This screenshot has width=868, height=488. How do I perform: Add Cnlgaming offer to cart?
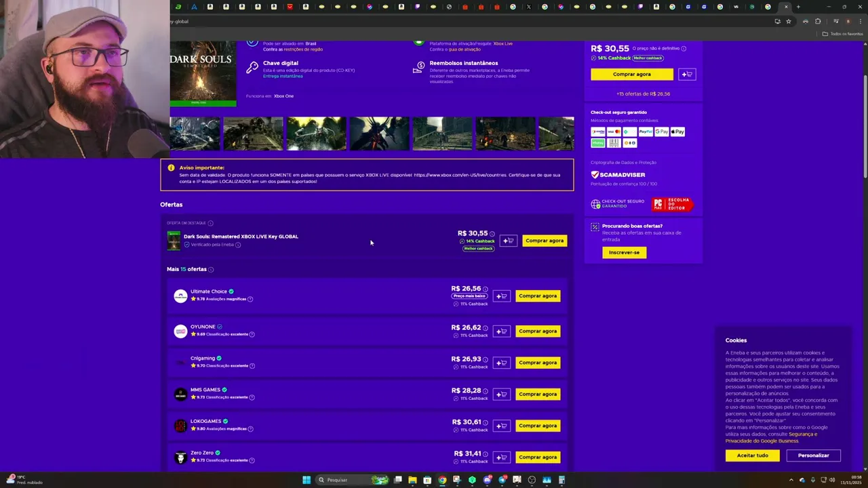point(501,363)
